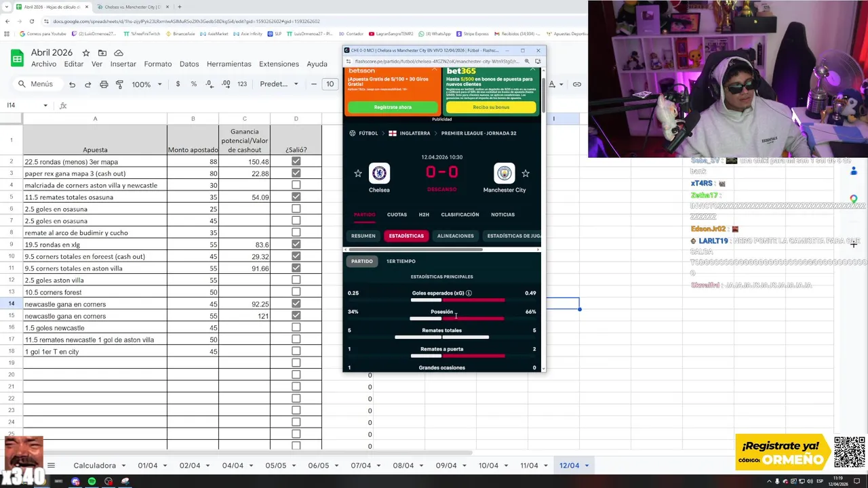868x488 pixels.
Task: Check cloud save status icon
Action: point(119,53)
